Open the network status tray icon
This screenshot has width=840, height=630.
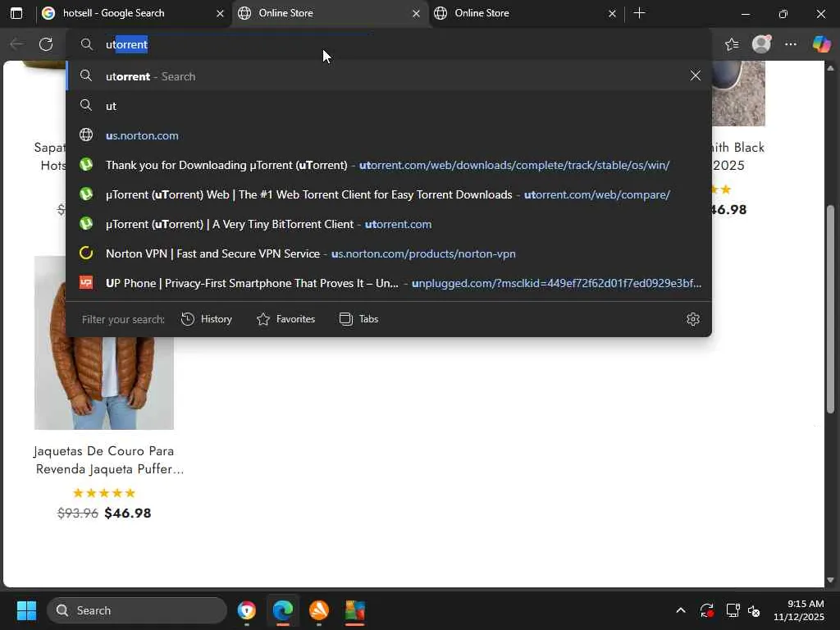point(733,610)
